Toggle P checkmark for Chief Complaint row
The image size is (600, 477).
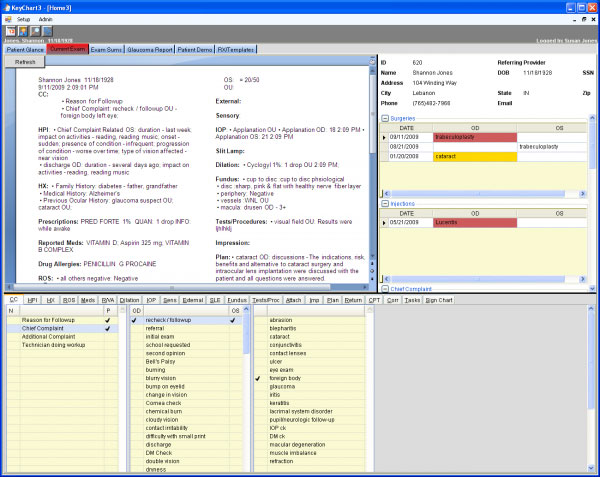point(108,329)
